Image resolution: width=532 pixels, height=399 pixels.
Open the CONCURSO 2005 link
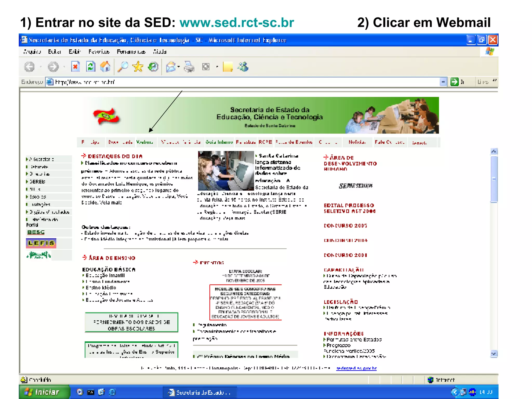(x=345, y=225)
